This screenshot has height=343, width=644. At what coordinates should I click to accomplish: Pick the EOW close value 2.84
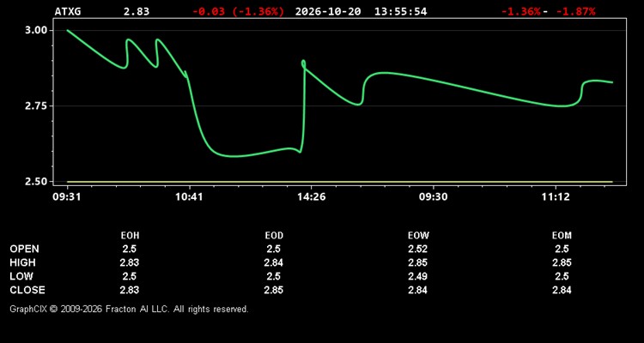pyautogui.click(x=417, y=290)
